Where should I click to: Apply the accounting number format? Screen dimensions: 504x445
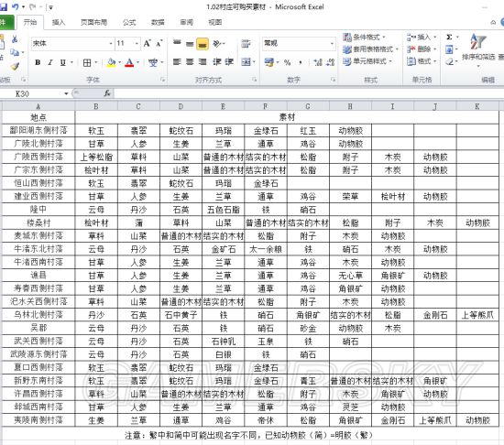coord(268,62)
